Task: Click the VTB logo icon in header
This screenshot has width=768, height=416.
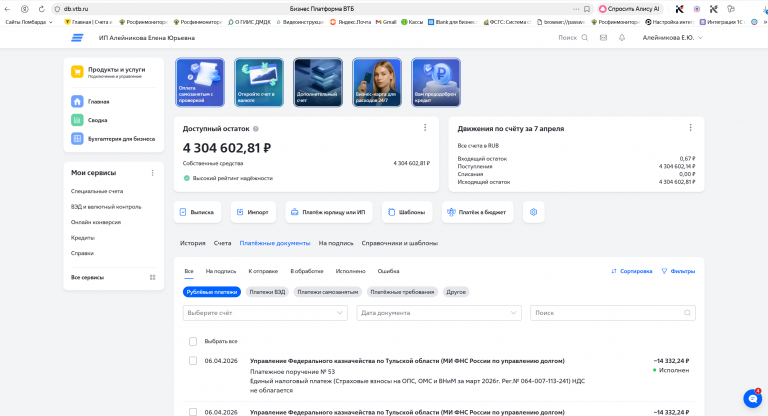Action: (77, 38)
